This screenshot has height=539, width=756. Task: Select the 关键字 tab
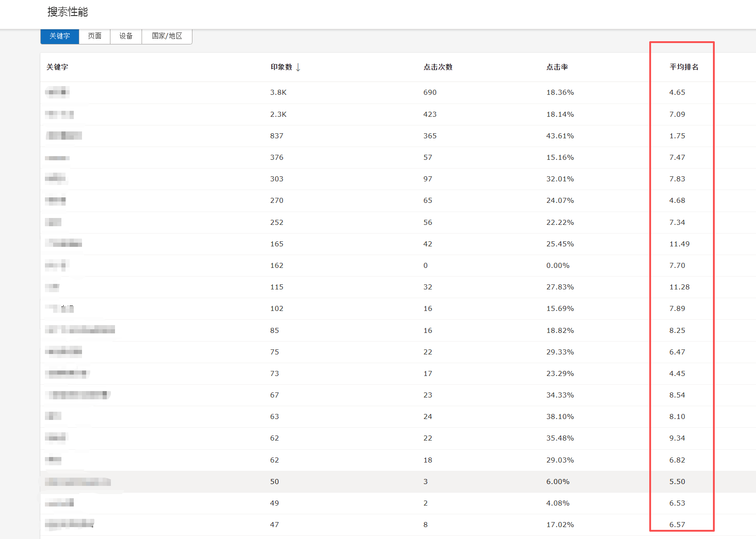click(x=60, y=36)
